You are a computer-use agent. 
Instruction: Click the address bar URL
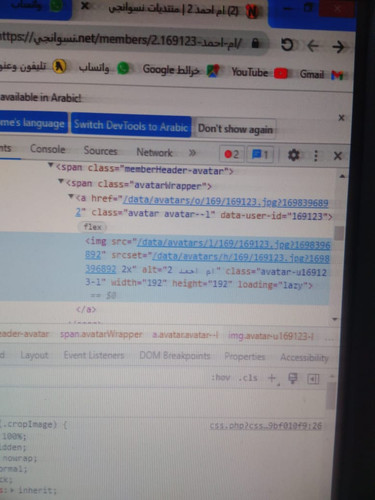pyautogui.click(x=121, y=40)
